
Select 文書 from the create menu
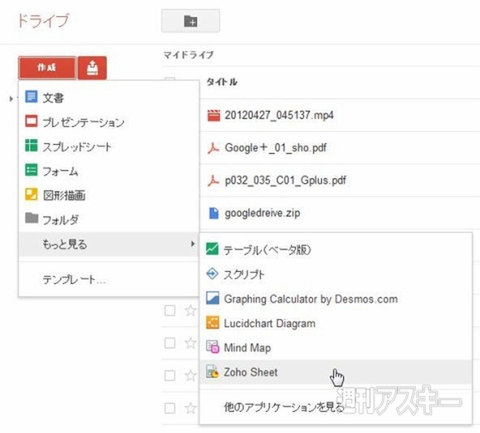click(x=109, y=98)
